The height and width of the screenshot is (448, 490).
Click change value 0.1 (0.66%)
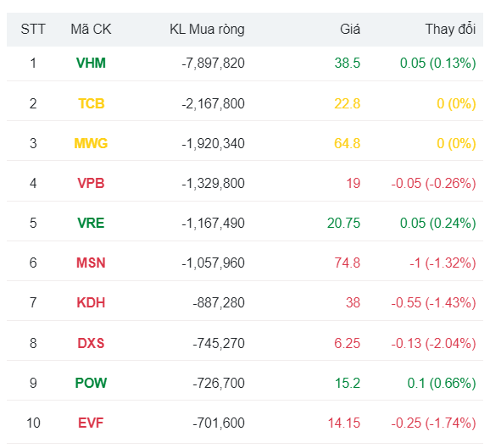click(x=442, y=383)
